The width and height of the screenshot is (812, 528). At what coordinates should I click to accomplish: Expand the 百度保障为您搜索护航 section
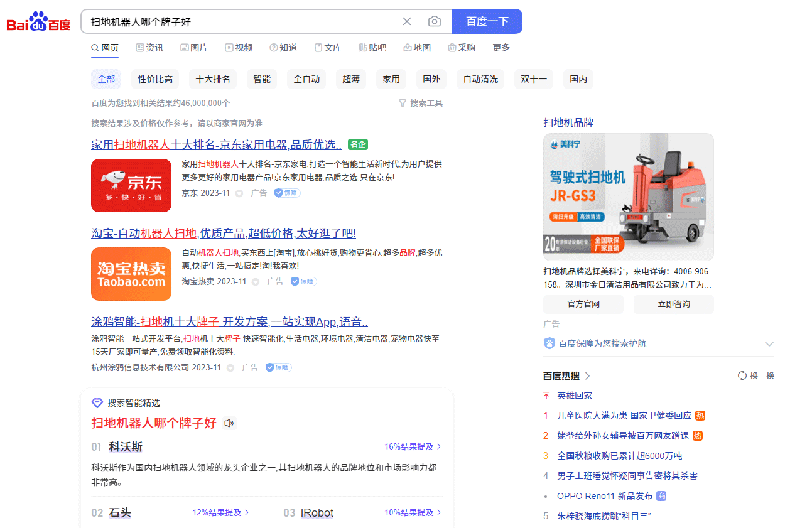point(769,344)
